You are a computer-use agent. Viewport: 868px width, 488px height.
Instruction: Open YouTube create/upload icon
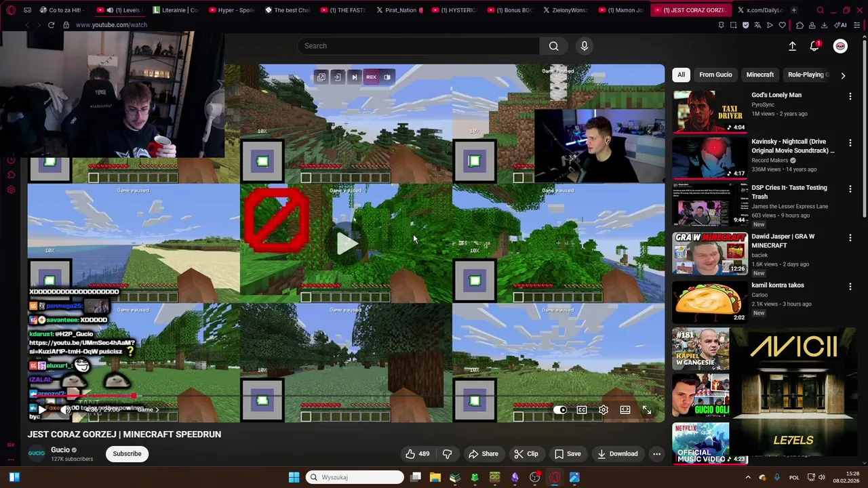point(792,46)
